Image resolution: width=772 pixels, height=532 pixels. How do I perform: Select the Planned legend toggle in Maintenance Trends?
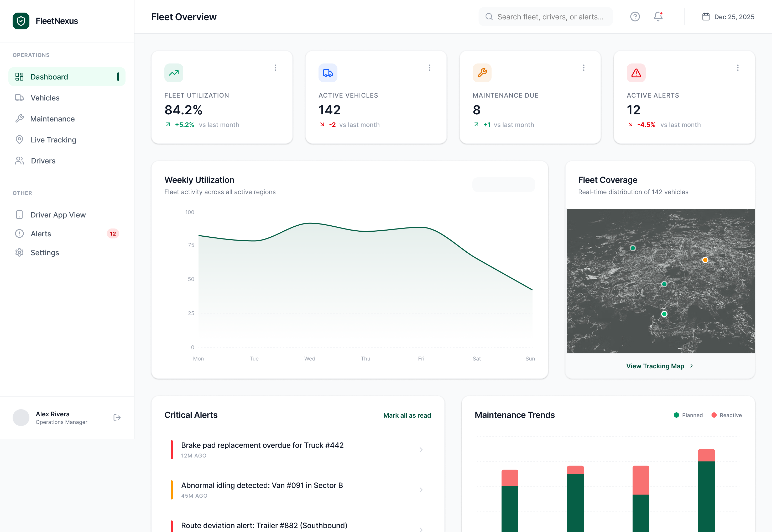[x=688, y=415]
